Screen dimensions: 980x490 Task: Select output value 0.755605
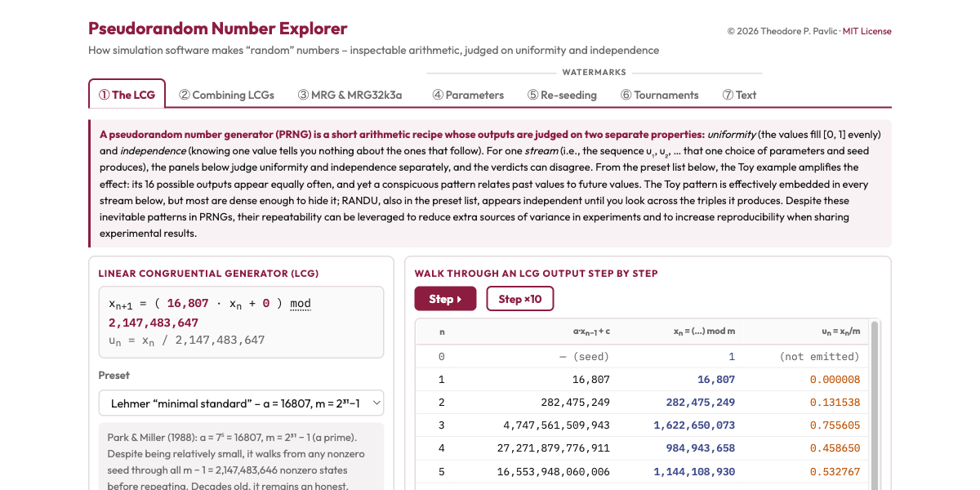tap(835, 425)
